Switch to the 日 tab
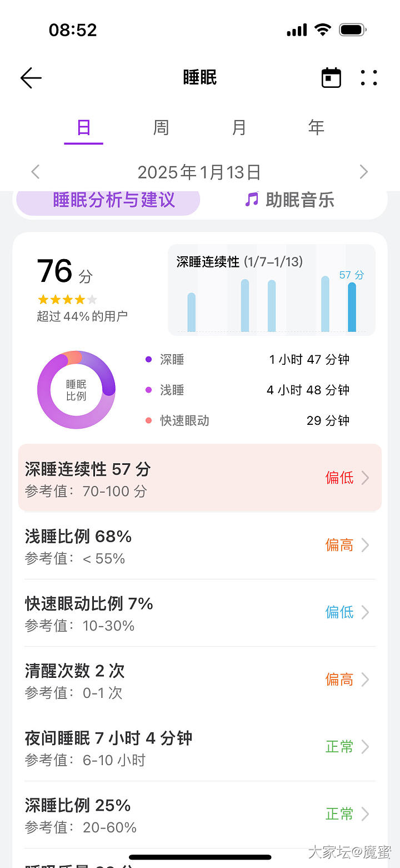The height and width of the screenshot is (868, 400). [83, 128]
